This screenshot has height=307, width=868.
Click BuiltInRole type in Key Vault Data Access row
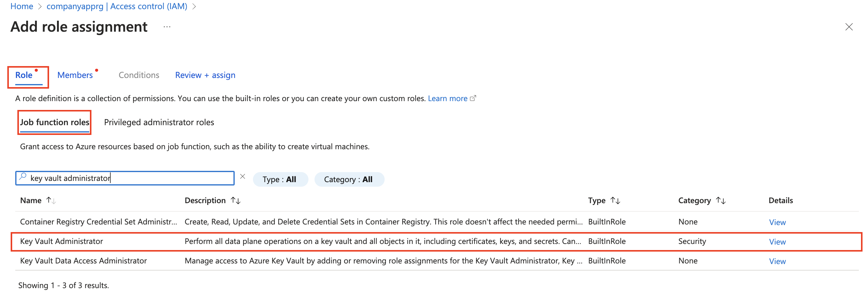tap(607, 261)
